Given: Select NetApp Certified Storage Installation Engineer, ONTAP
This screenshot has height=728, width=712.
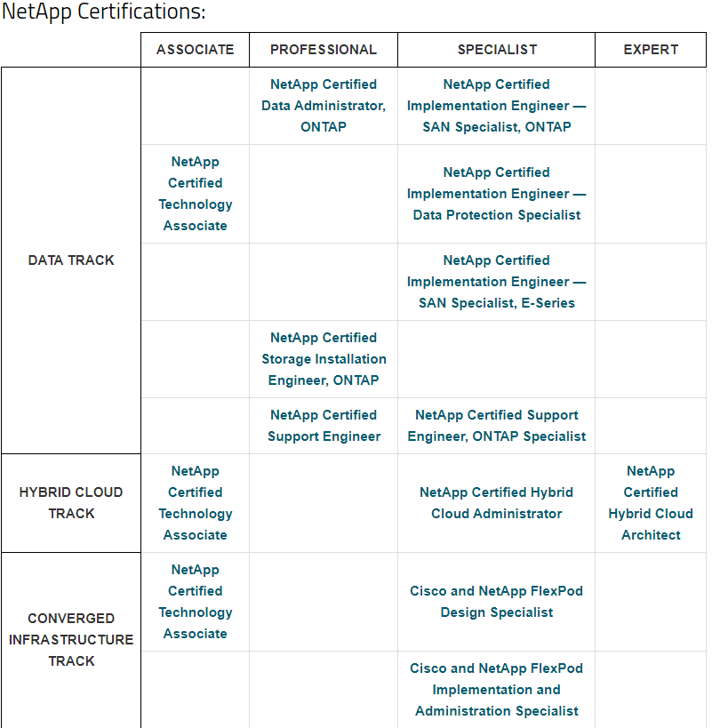Looking at the screenshot, I should point(324,359).
